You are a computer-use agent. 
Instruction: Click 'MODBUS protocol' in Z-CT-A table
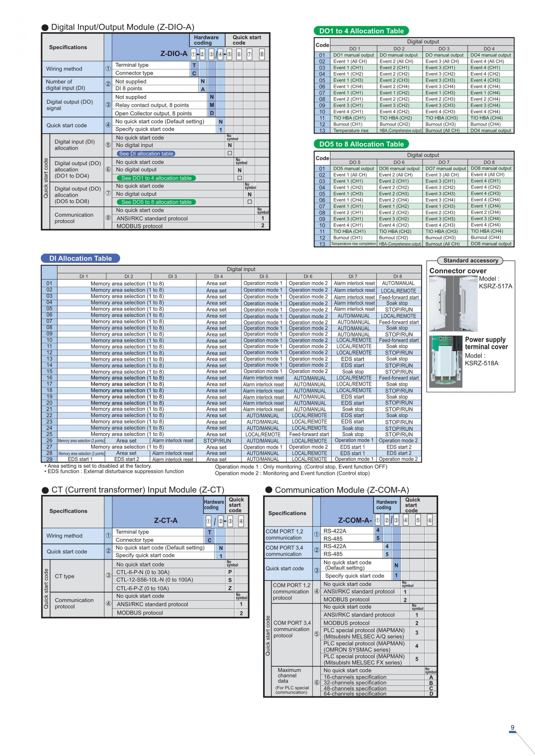point(140,613)
